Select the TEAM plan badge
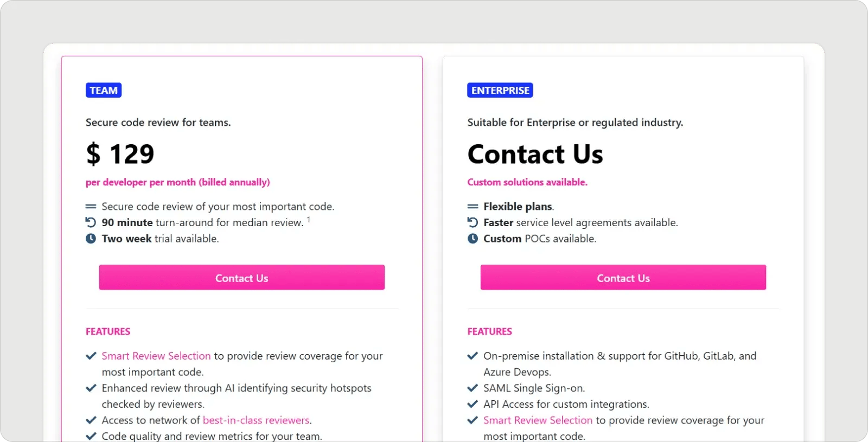 coord(103,90)
